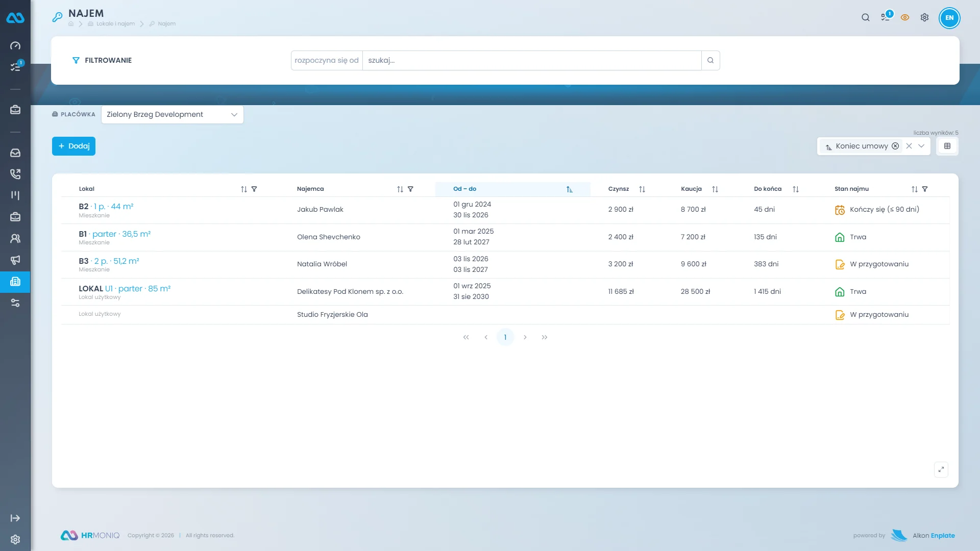980x551 pixels.
Task: Click the 'Lokale i najem' breadcrumb
Action: pyautogui.click(x=115, y=24)
